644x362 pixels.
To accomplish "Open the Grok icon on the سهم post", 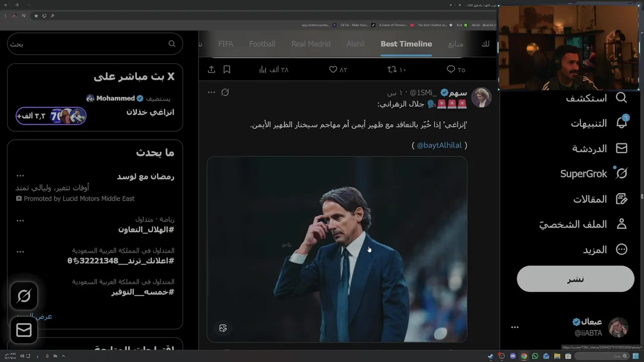I will pos(225,93).
